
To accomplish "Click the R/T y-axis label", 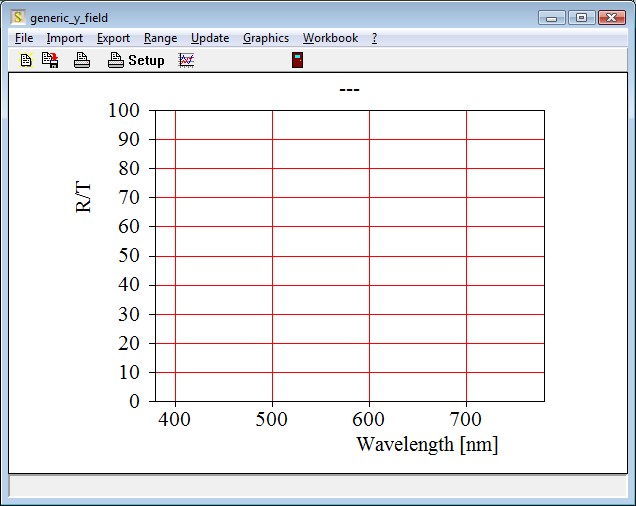I will (84, 195).
